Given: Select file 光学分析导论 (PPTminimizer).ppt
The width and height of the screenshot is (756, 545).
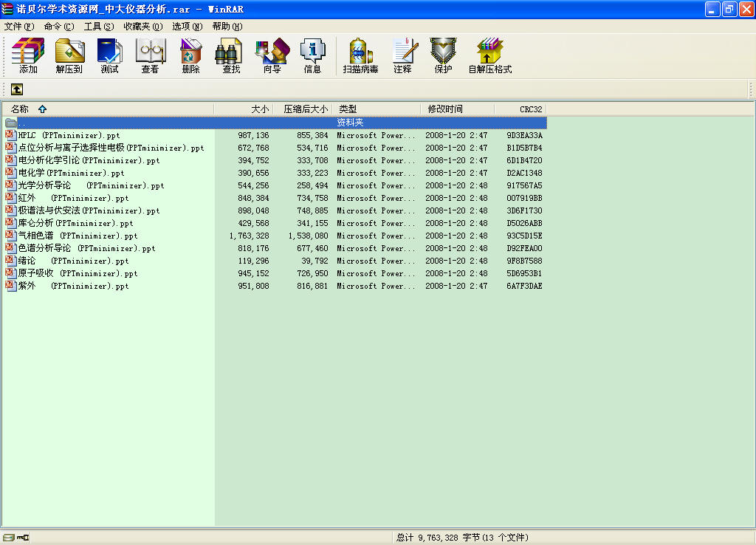Looking at the screenshot, I should pos(91,185).
